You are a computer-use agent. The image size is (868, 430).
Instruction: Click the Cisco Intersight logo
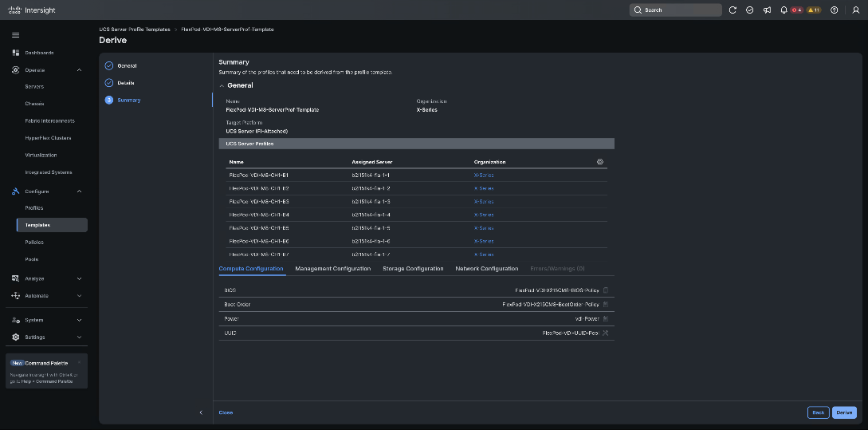[32, 10]
